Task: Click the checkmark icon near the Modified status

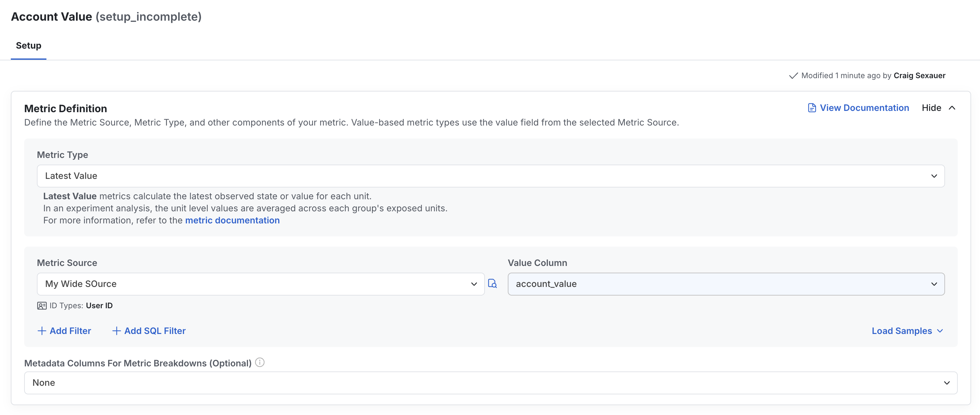Action: click(x=794, y=75)
